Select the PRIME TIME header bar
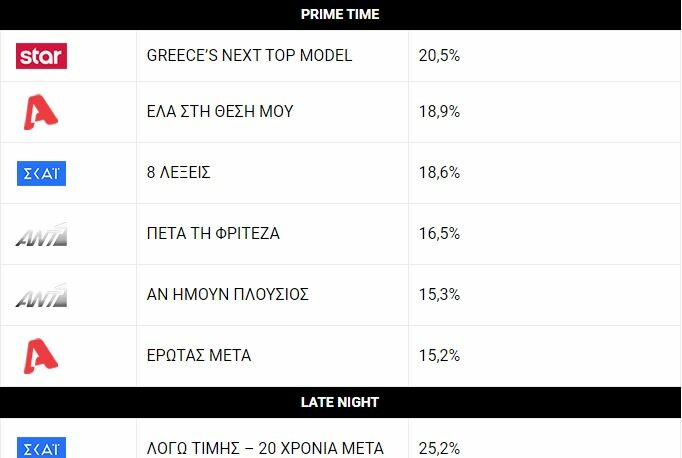 coord(341,15)
